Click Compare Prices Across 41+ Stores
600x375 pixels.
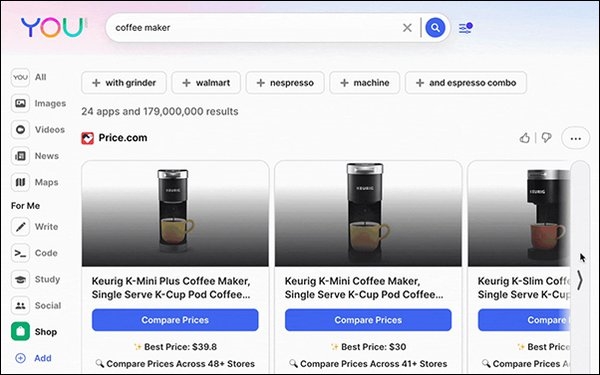368,364
